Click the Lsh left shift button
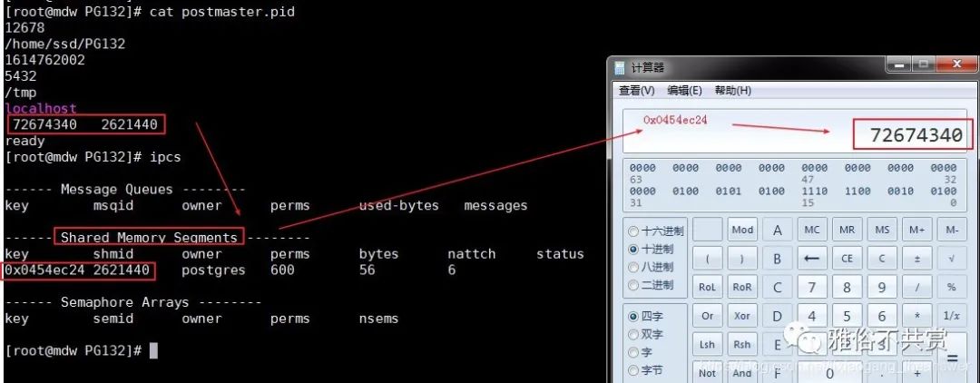 [x=707, y=345]
